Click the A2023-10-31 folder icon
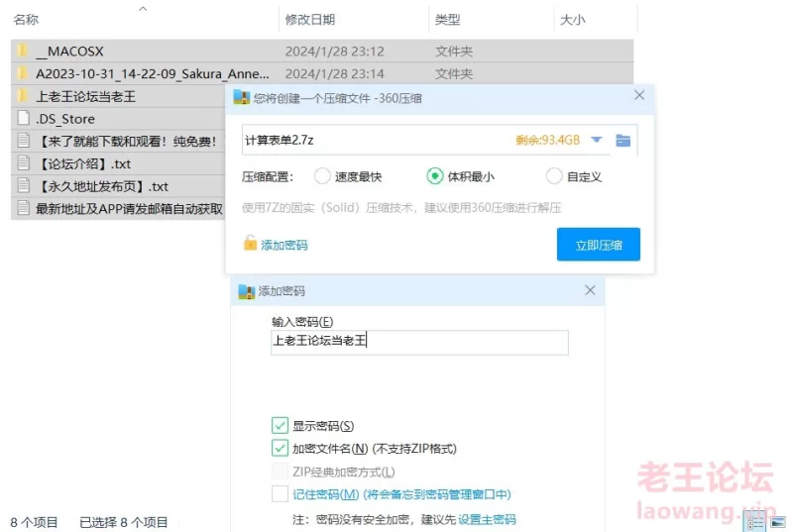793x532 pixels. point(23,73)
